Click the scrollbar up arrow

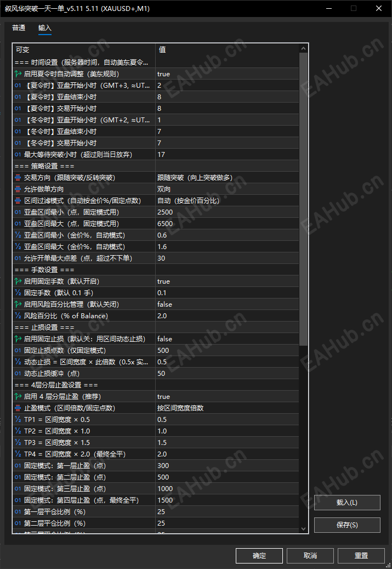click(x=304, y=48)
